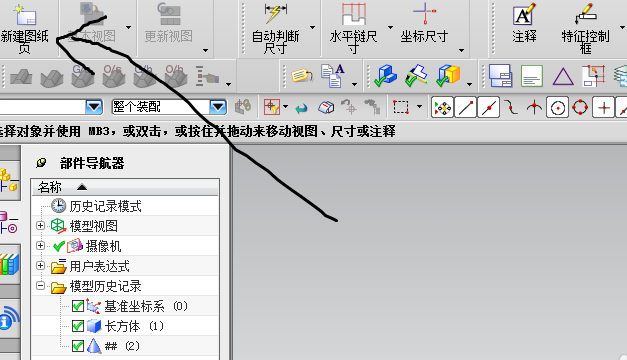Uncheck the 长方体 (1) checkbox
The height and width of the screenshot is (360, 627).
click(78, 326)
